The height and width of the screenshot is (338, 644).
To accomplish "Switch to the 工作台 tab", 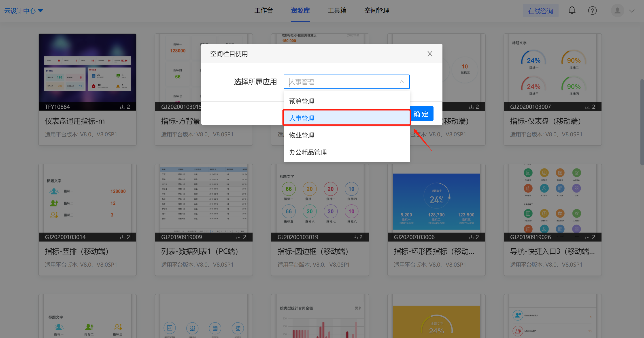I will (x=264, y=11).
